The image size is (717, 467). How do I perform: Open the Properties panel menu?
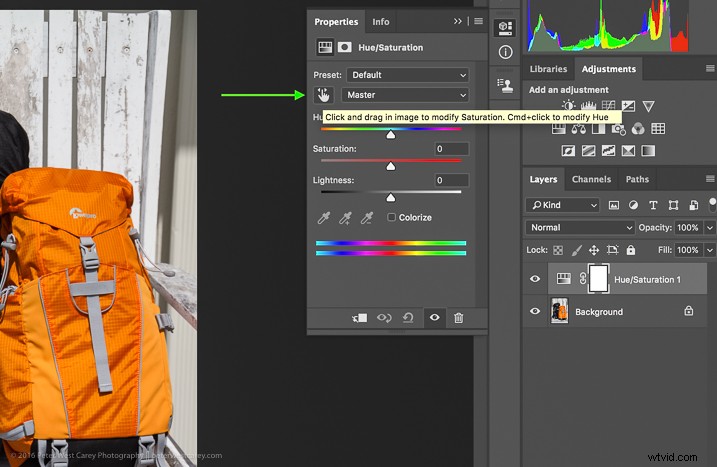tap(478, 21)
